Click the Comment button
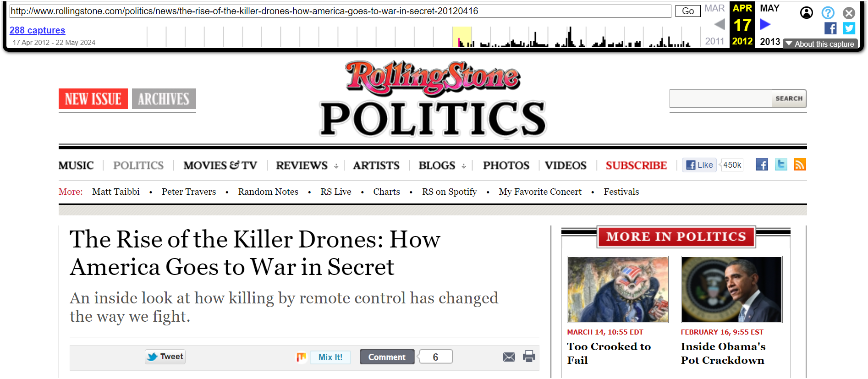The image size is (868, 379). 387,357
